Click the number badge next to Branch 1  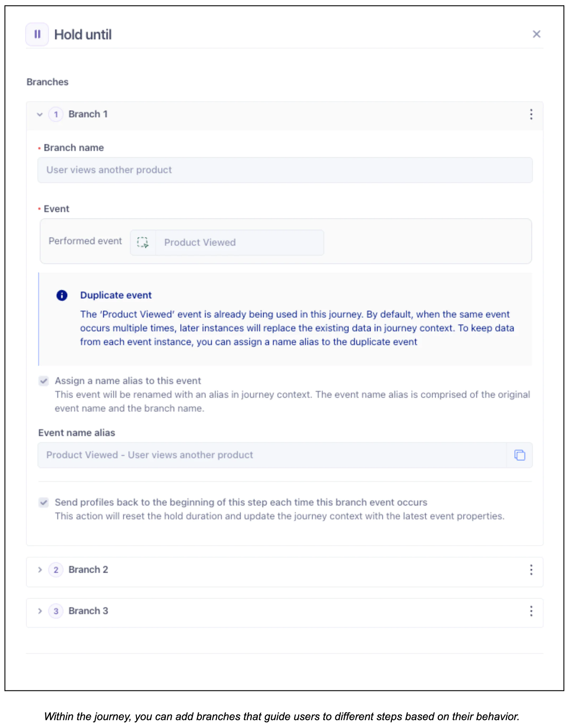[x=56, y=114]
